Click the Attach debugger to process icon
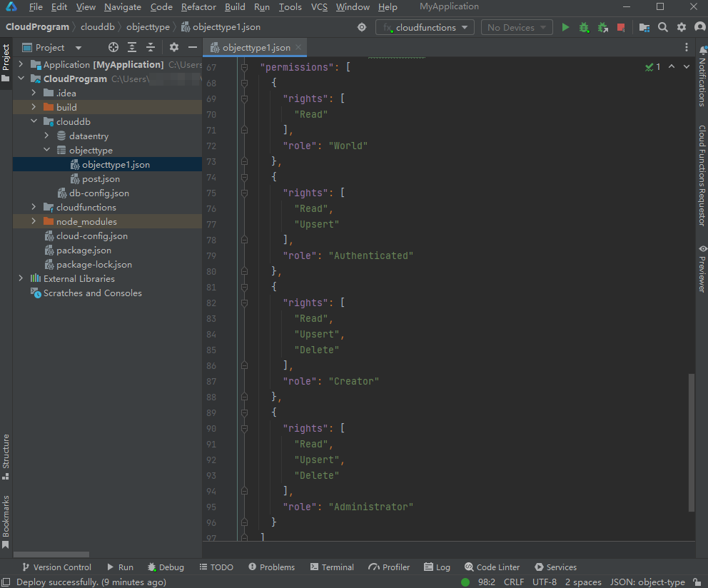 pyautogui.click(x=603, y=28)
